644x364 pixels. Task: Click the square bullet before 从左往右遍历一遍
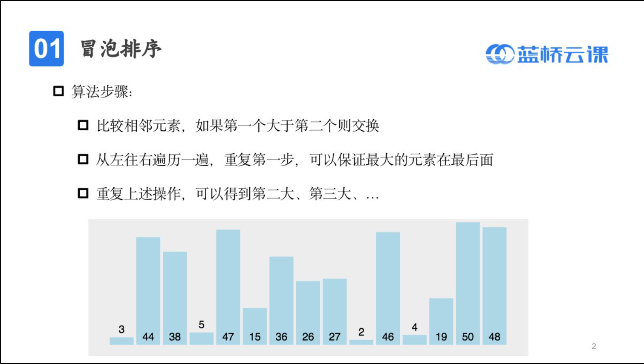83,160
